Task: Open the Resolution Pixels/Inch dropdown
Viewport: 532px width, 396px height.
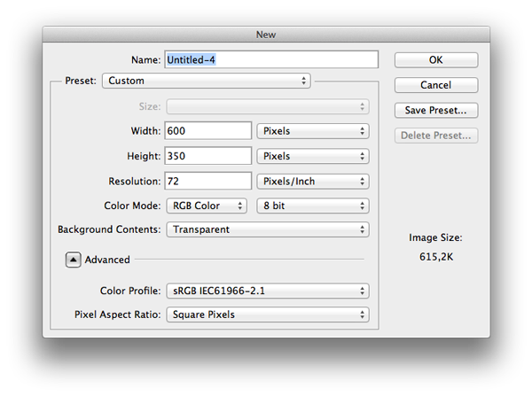Action: point(313,181)
